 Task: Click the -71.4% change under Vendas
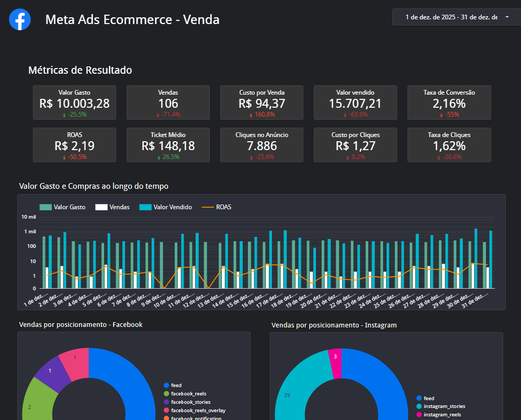(x=168, y=115)
